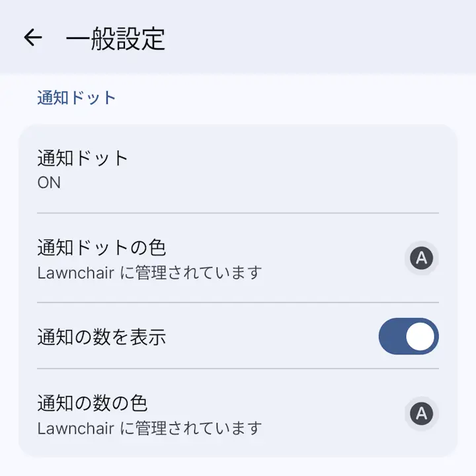This screenshot has width=476, height=476.
Task: Go back using the arrow icon
Action: (x=33, y=37)
